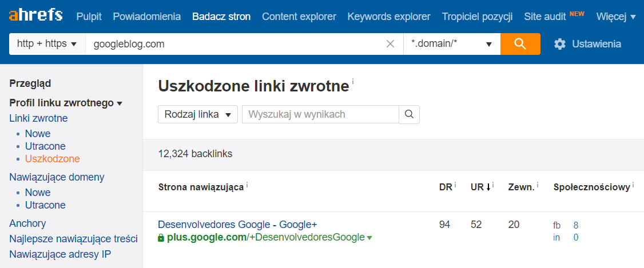Open the Pulpit menu item
This screenshot has height=268, width=644.
(x=89, y=17)
